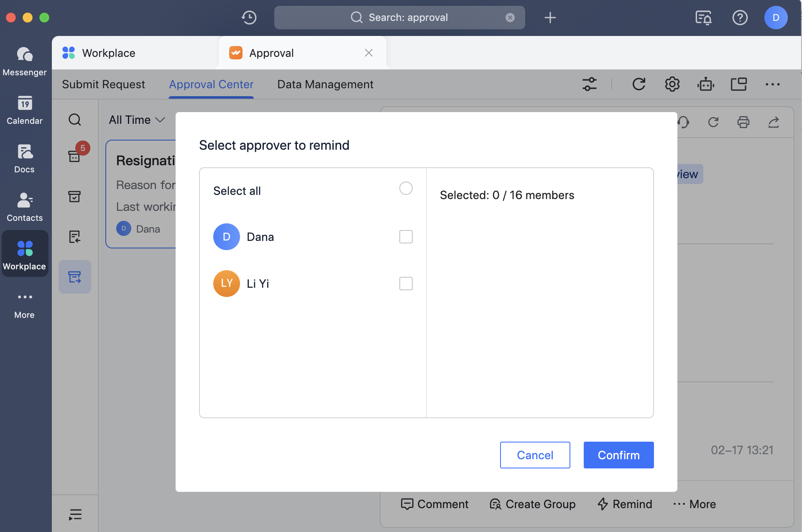The height and width of the screenshot is (532, 802).
Task: Open Docs from the left navigation
Action: 25,158
